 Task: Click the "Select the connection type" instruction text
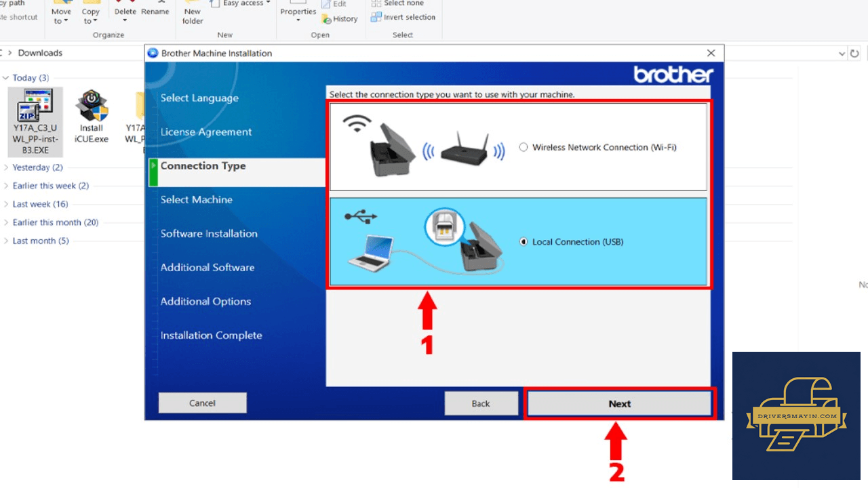(x=452, y=95)
